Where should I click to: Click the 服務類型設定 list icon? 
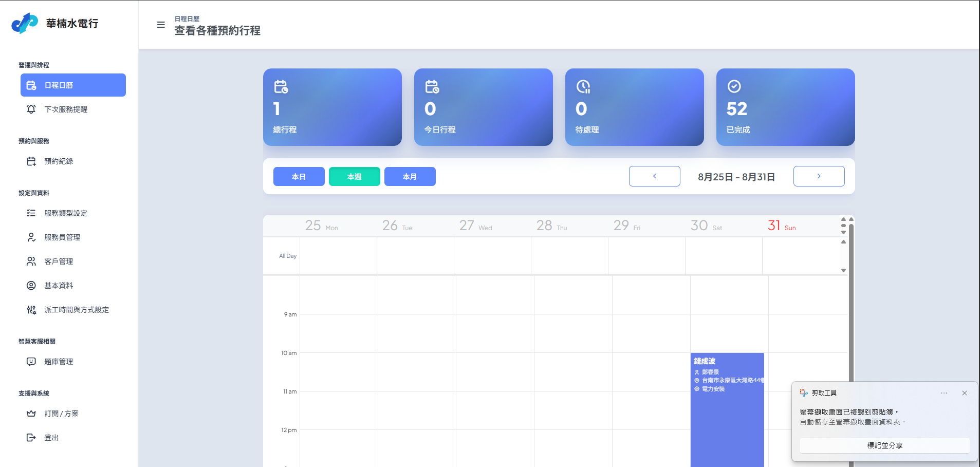[31, 213]
